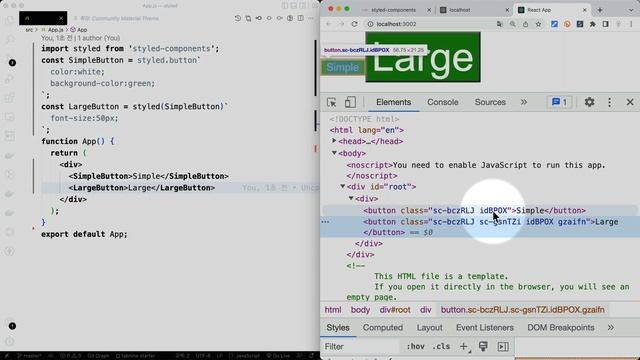Collapse the body element node

[x=334, y=153]
